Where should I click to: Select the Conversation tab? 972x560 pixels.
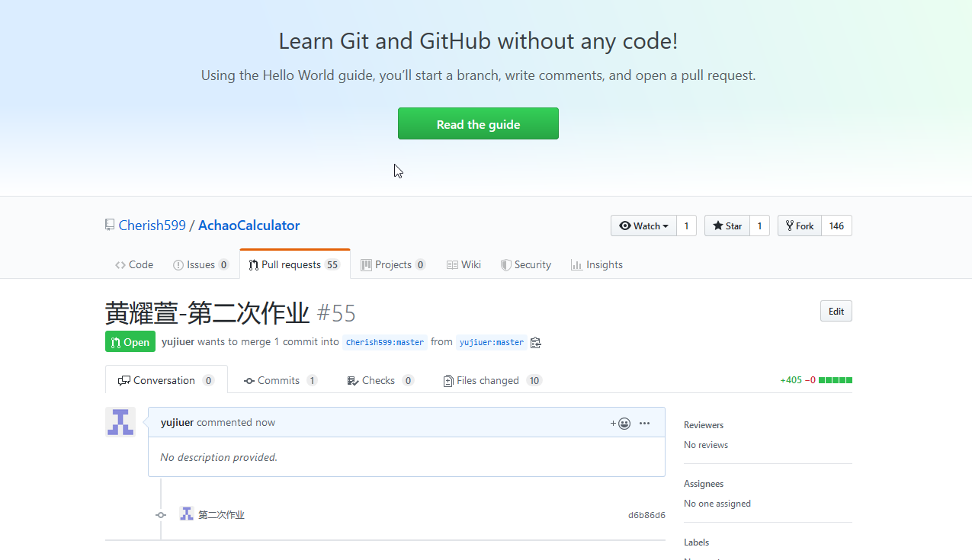pos(166,380)
